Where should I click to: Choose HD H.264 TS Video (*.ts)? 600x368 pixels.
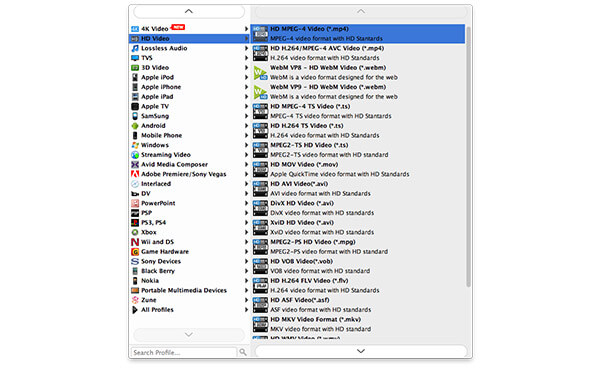point(358,130)
